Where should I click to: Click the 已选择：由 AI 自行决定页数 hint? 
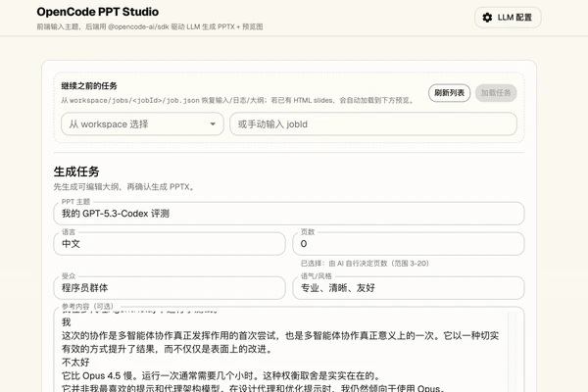click(x=365, y=264)
